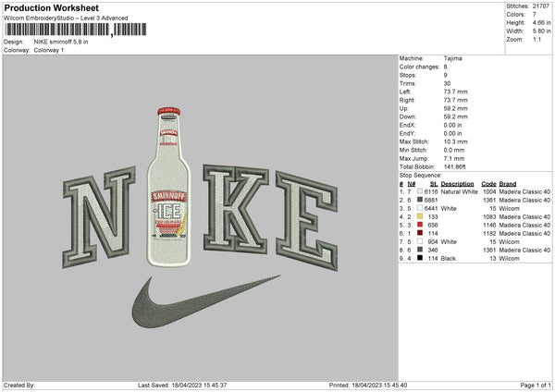Select the Total Bobbin value 141.86ft
This screenshot has width=555, height=392.
[455, 167]
